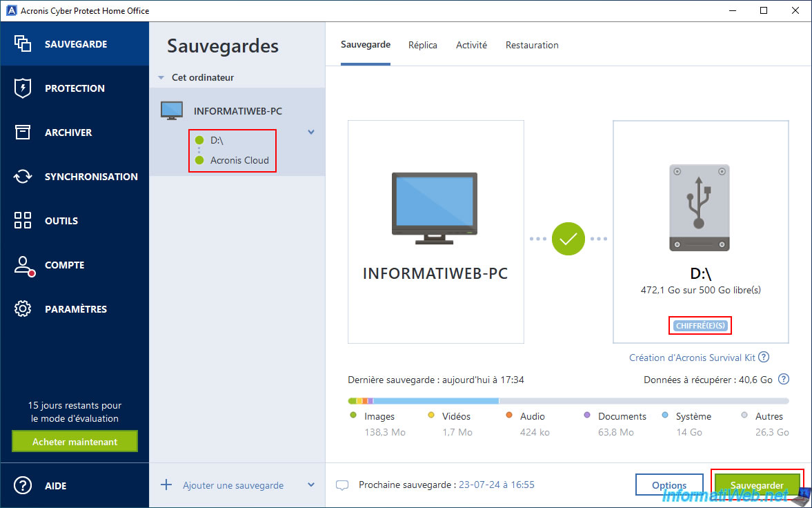This screenshot has height=508, width=812.
Task: Open the Synchronisation section
Action: (75, 176)
